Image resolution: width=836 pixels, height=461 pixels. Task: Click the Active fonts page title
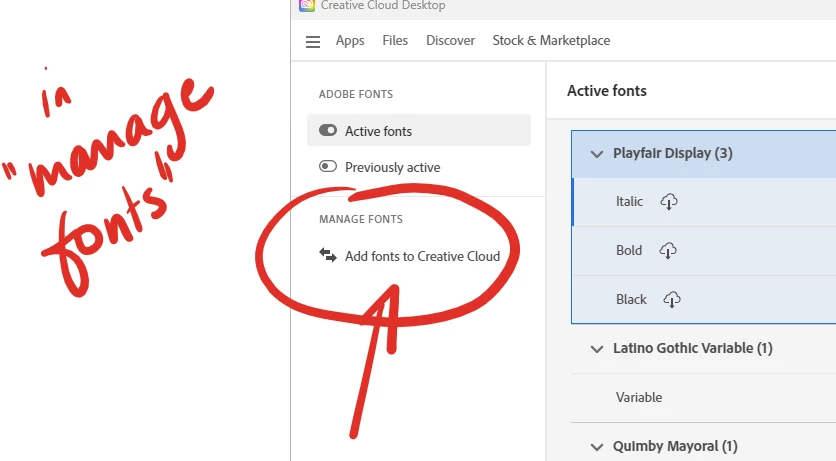click(607, 91)
